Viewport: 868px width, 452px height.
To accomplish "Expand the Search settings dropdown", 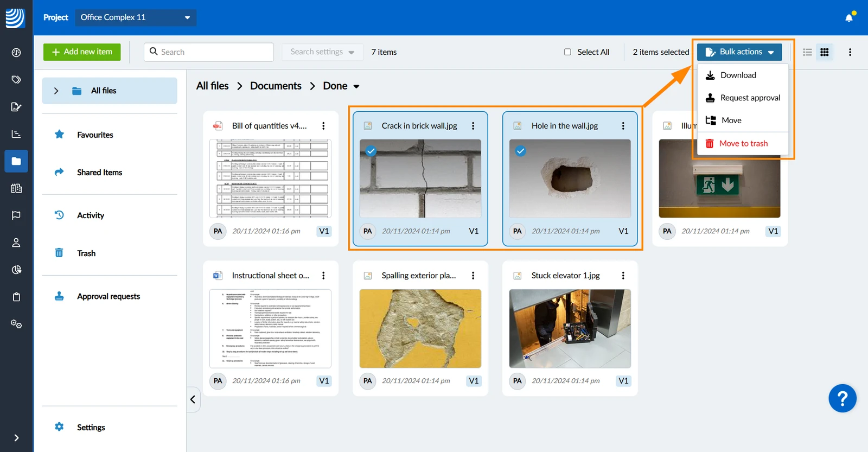I will [x=322, y=52].
